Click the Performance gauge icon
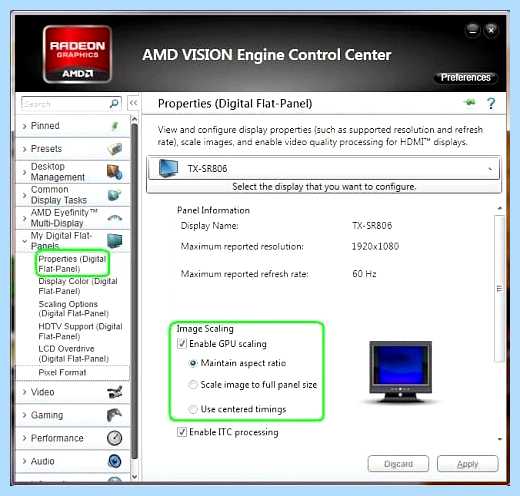The width and height of the screenshot is (520, 496). pyautogui.click(x=115, y=438)
